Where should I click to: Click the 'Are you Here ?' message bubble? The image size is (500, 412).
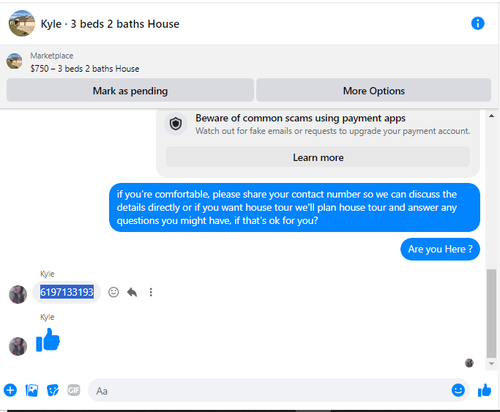tap(440, 249)
